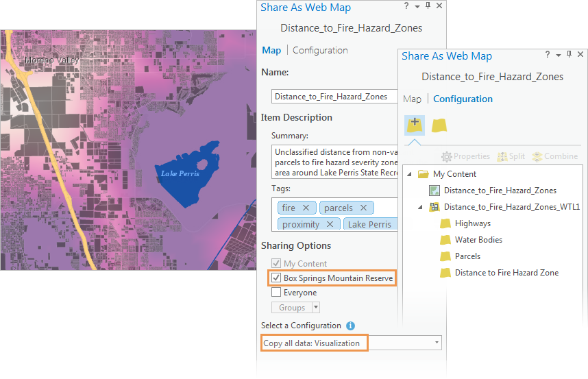Click the Select a Configuration info icon
This screenshot has width=588, height=379.
coord(351,326)
